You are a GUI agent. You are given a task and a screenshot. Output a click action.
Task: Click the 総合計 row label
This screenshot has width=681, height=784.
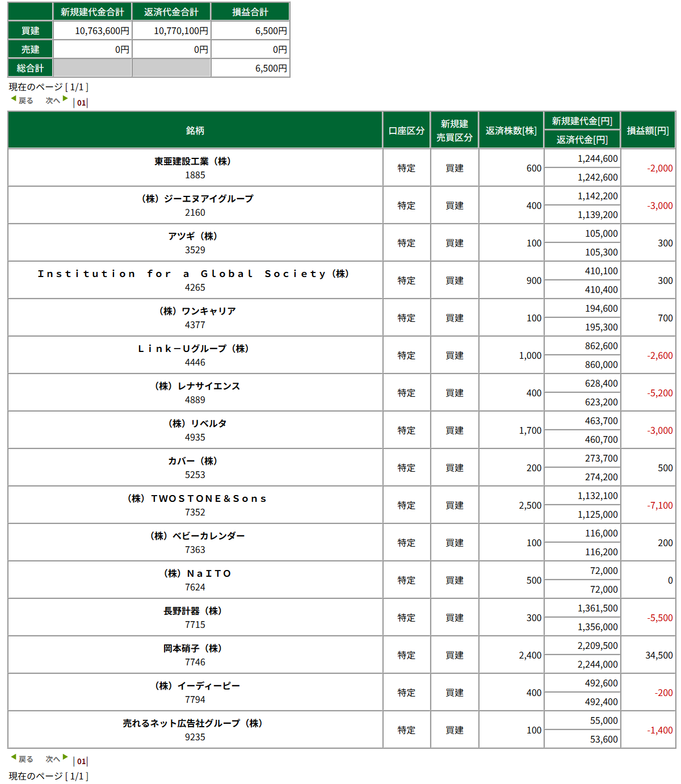coord(30,68)
